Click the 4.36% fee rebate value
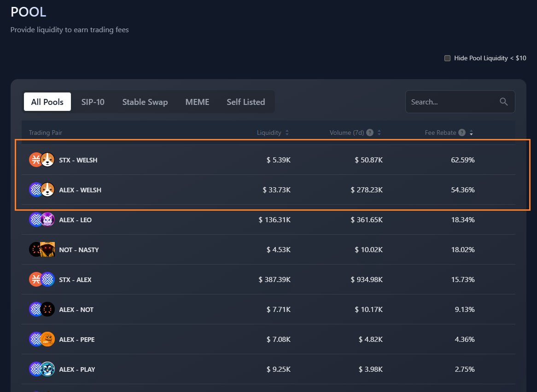Screen dimensions: 537x392 pos(465,340)
